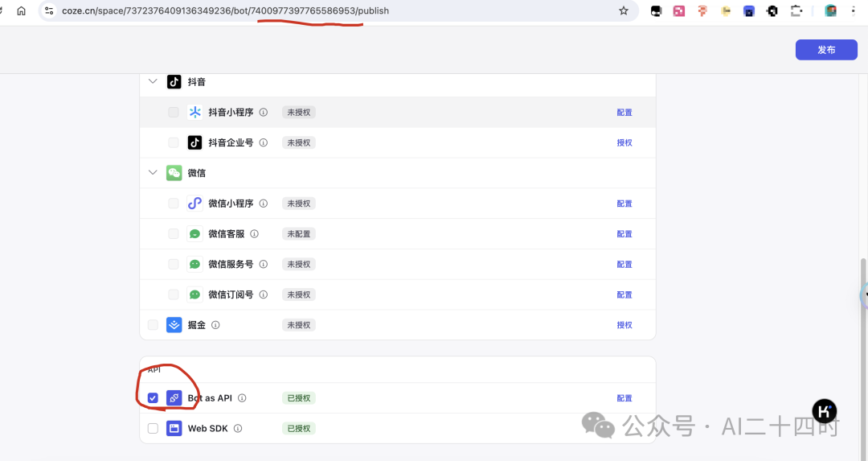Open info tooltip for 抖音小程序
This screenshot has width=868, height=461.
coord(264,112)
